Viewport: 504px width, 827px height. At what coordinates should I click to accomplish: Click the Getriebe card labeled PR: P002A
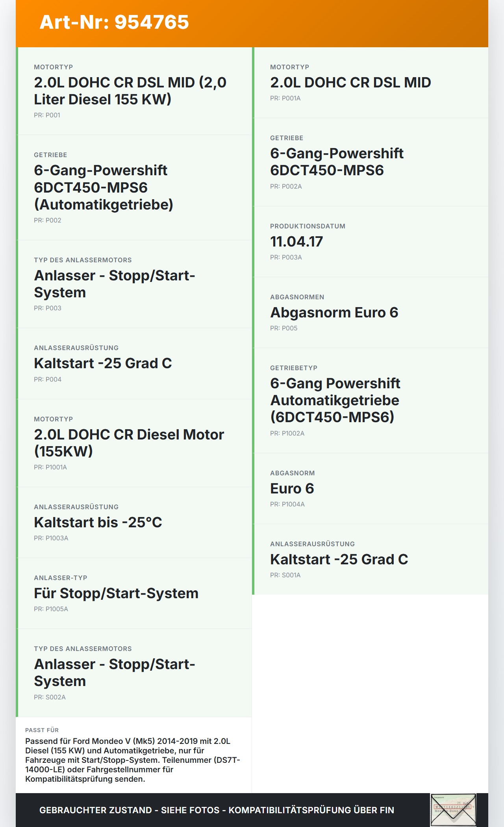pyautogui.click(x=370, y=162)
